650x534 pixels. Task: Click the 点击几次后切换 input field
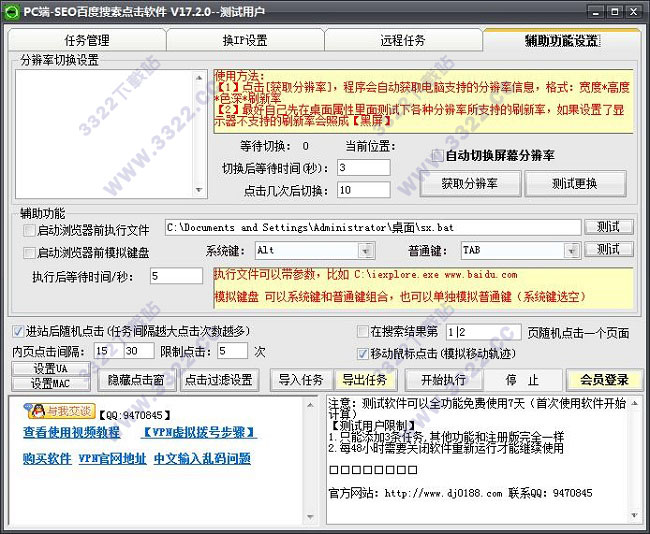364,190
